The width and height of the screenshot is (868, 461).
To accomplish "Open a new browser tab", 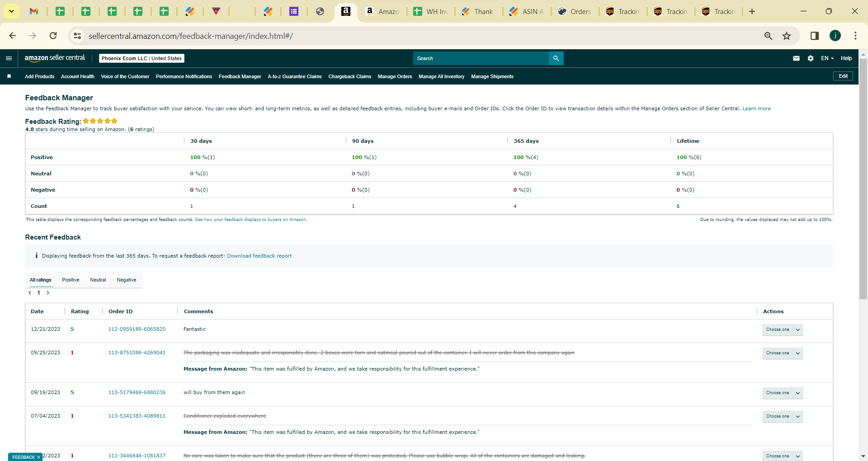I will click(752, 11).
